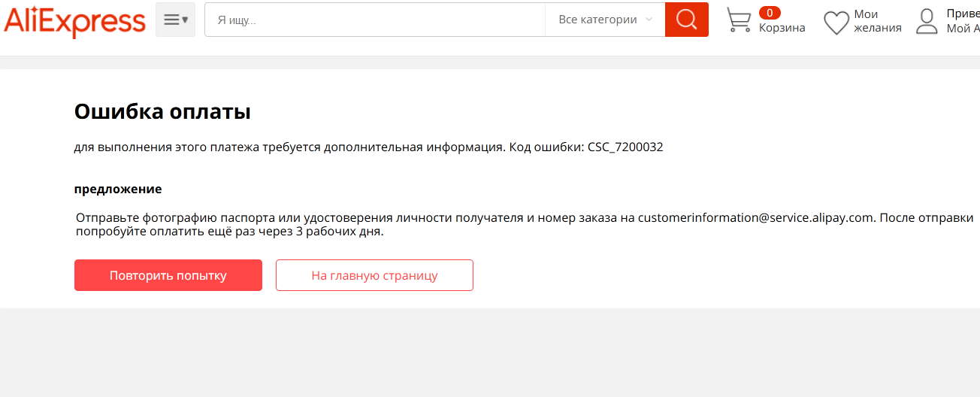The height and width of the screenshot is (397, 980).
Task: Click the user profile icon
Action: coord(927,21)
